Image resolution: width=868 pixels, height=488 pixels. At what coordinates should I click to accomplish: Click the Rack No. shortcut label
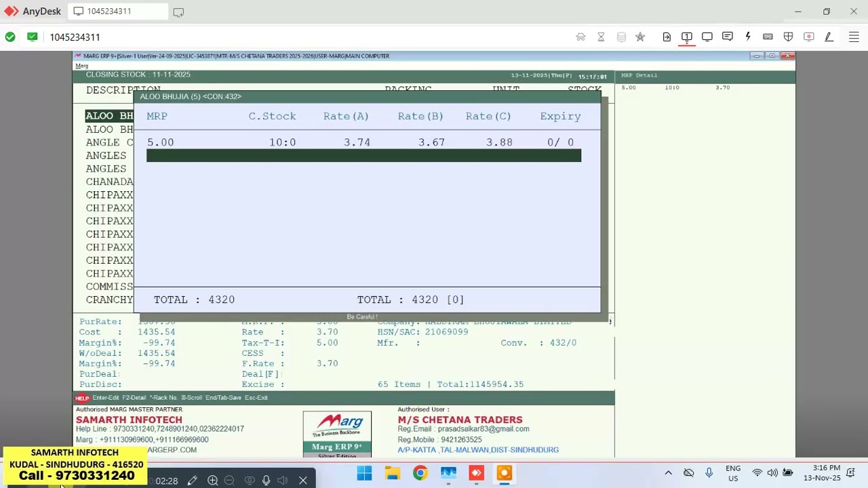(x=163, y=398)
